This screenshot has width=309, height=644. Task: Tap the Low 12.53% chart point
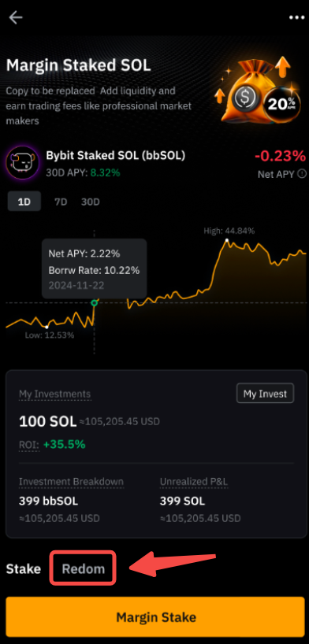tap(47, 327)
